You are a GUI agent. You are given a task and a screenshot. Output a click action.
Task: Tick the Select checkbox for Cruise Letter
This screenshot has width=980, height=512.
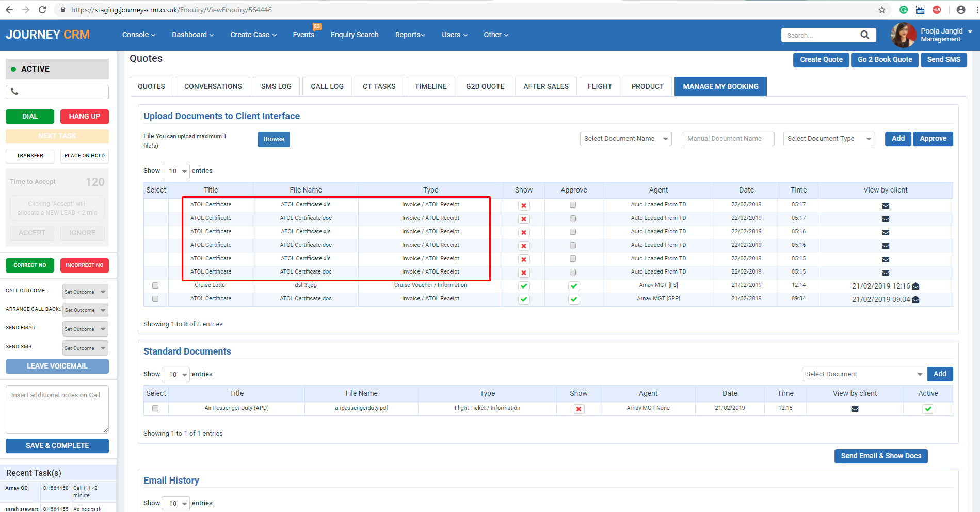(155, 285)
